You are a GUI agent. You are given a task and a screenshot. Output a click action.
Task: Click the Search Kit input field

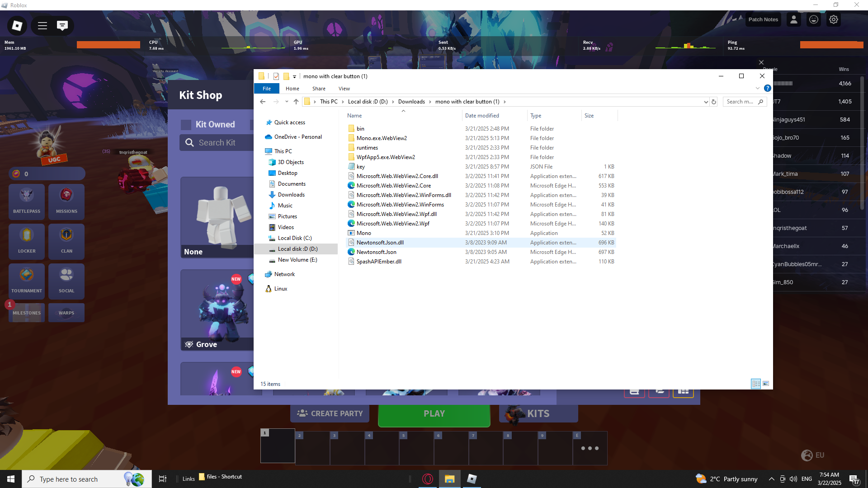click(x=217, y=143)
